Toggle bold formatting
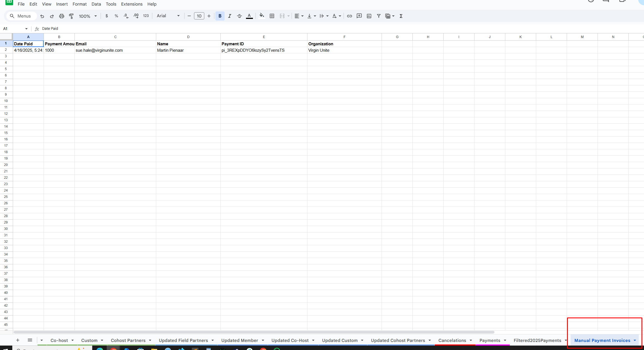The image size is (644, 350). pyautogui.click(x=220, y=16)
